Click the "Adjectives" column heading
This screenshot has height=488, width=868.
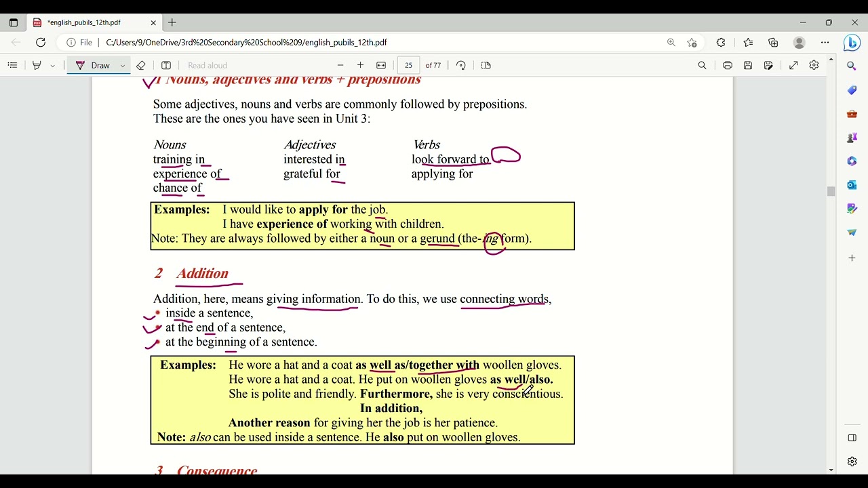310,144
